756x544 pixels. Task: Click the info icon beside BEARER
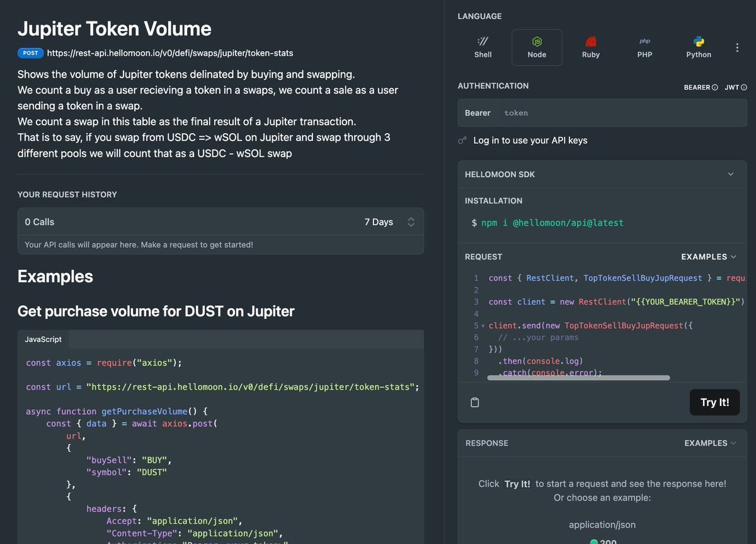(714, 88)
